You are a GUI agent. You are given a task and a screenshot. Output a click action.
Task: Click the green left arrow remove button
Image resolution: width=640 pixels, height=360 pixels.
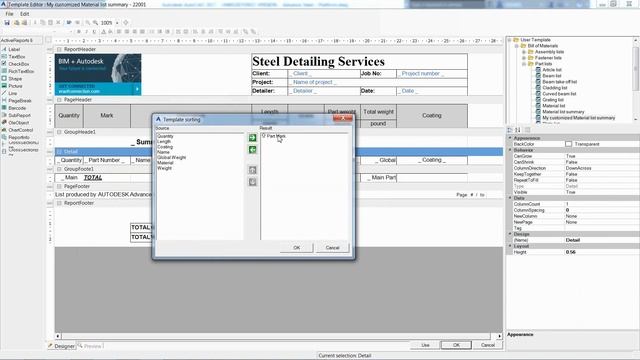point(253,150)
